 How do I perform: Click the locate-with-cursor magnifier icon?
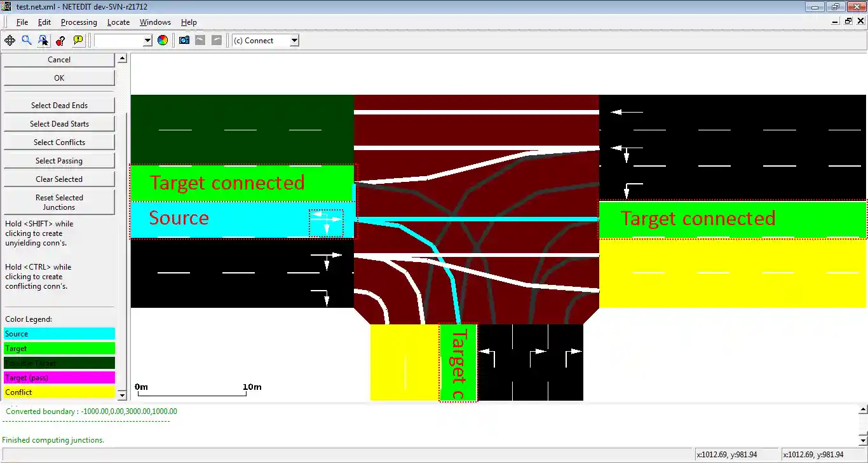[x=43, y=41]
